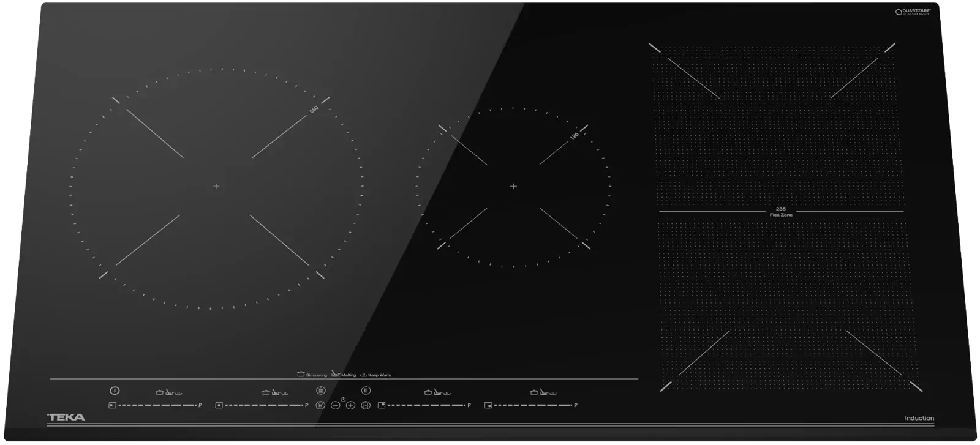The height and width of the screenshot is (445, 980).
Task: Tap the power on/off touch key
Action: pyautogui.click(x=115, y=391)
